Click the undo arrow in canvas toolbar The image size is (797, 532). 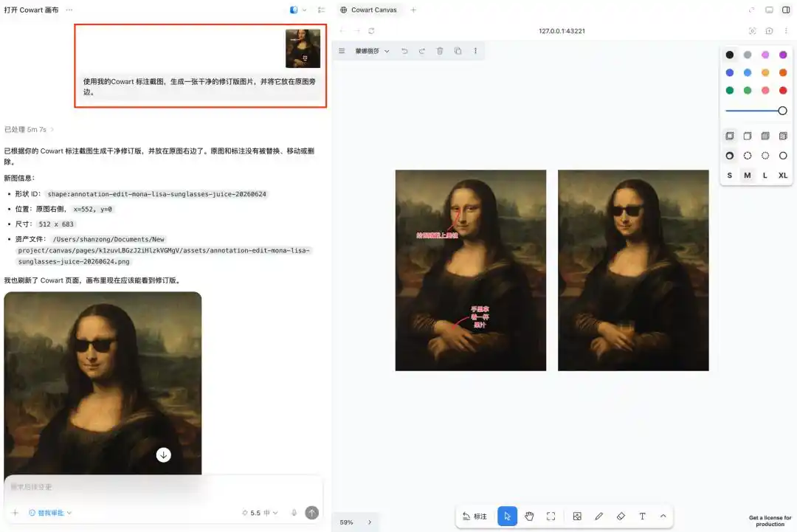pyautogui.click(x=404, y=51)
